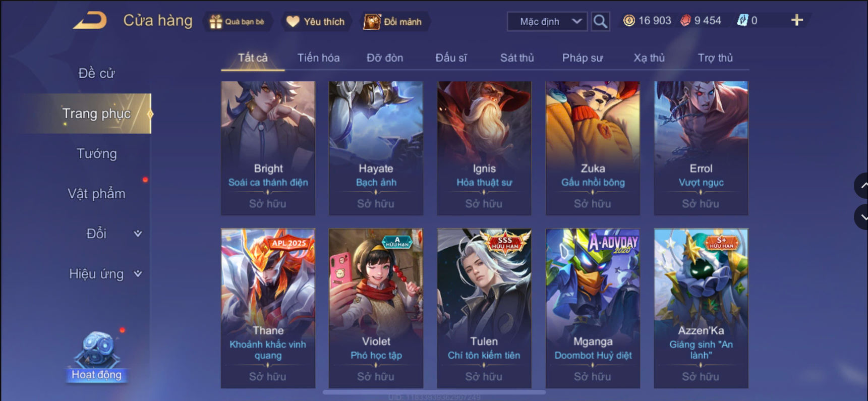Open the Mặc định sort dropdown

coord(547,22)
